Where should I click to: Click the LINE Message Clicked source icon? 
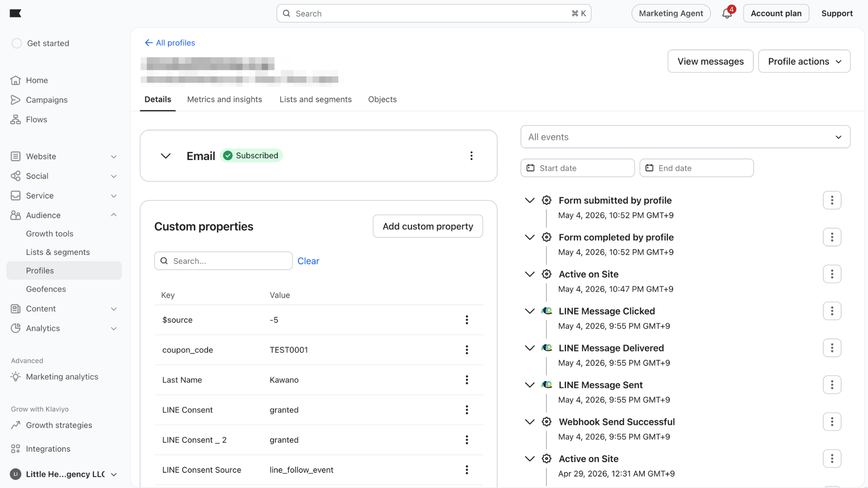click(x=547, y=311)
